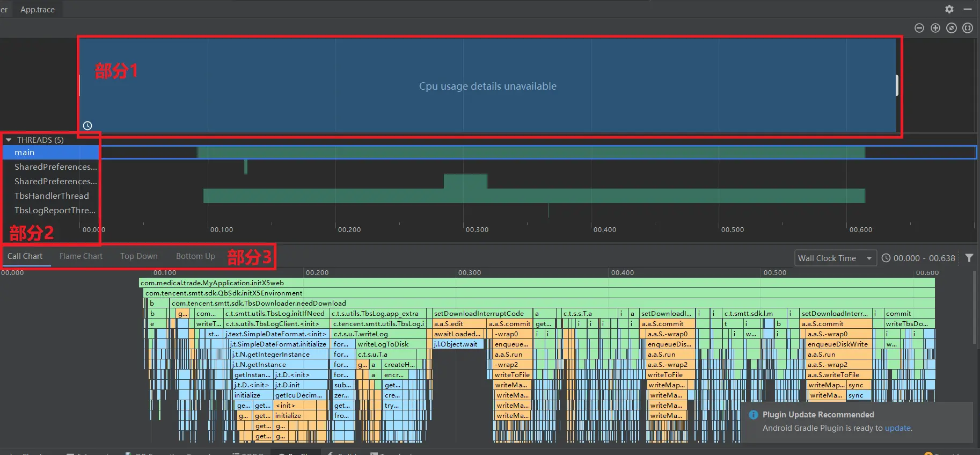
Task: Select the TbsHandlerThread thread
Action: pyautogui.click(x=52, y=196)
